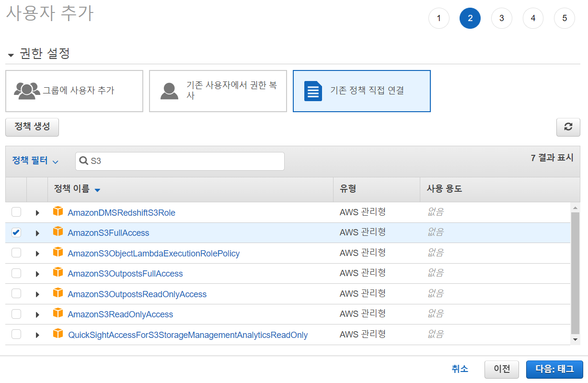Screen dimensions: 588x383
Task: Open the AmazonS3FullAccess policy link
Action: tap(108, 233)
